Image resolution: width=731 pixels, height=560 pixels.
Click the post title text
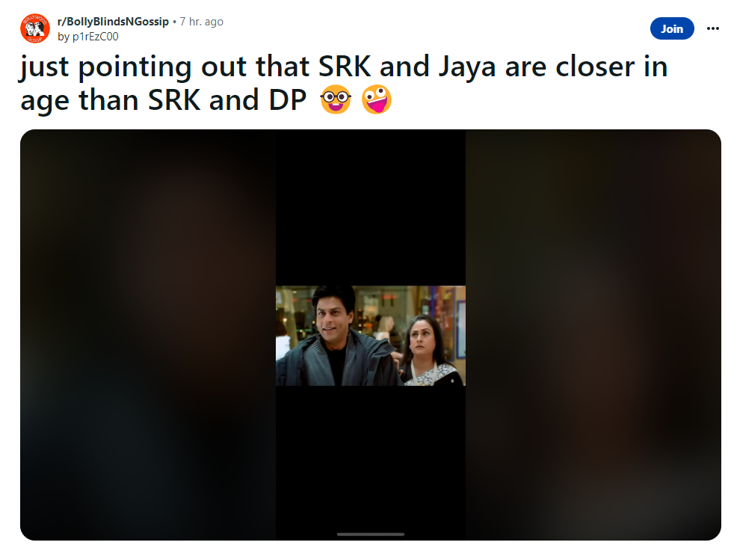pyautogui.click(x=344, y=83)
